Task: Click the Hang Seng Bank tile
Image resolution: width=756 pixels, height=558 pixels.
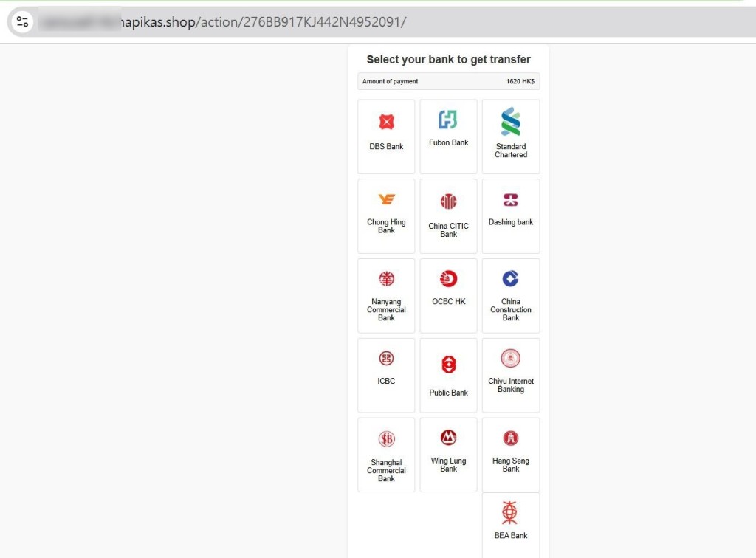Action: tap(510, 455)
